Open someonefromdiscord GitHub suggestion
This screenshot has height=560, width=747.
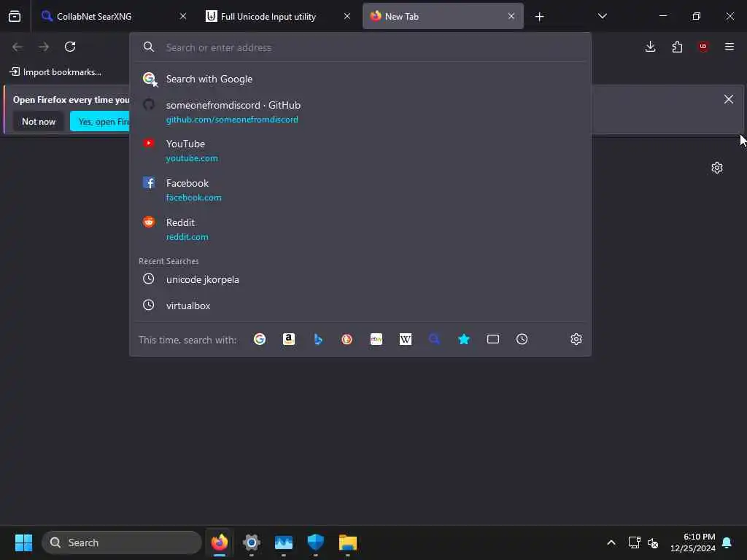tap(360, 112)
